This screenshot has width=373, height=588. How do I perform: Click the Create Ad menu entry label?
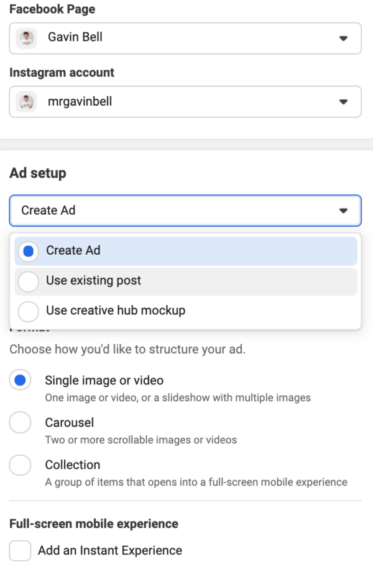tap(73, 250)
